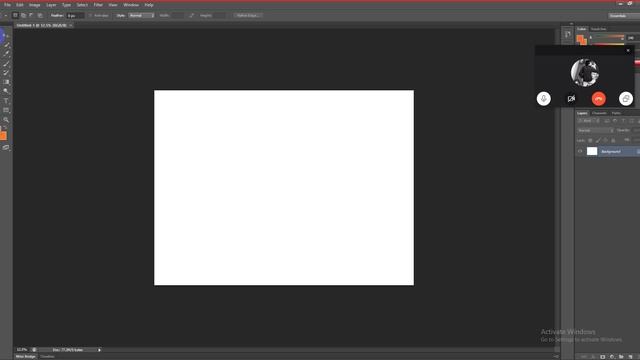Click foreground swatch in Color panel
The height and width of the screenshot is (360, 640).
(x=580, y=38)
